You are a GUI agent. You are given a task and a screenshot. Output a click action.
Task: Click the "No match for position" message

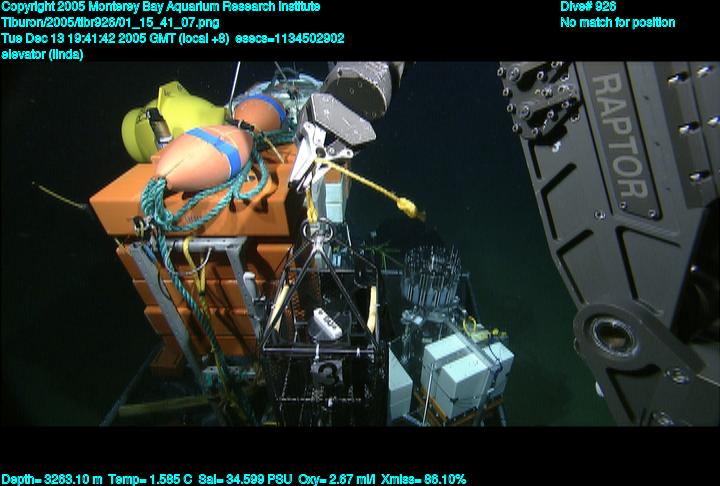(x=617, y=22)
